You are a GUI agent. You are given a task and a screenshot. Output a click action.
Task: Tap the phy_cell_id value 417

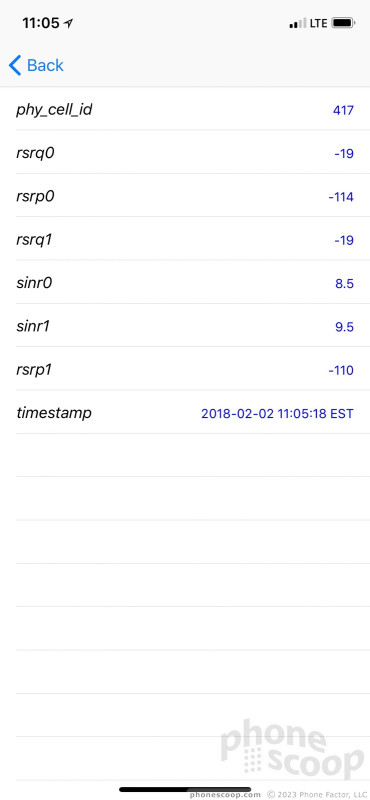tap(343, 110)
